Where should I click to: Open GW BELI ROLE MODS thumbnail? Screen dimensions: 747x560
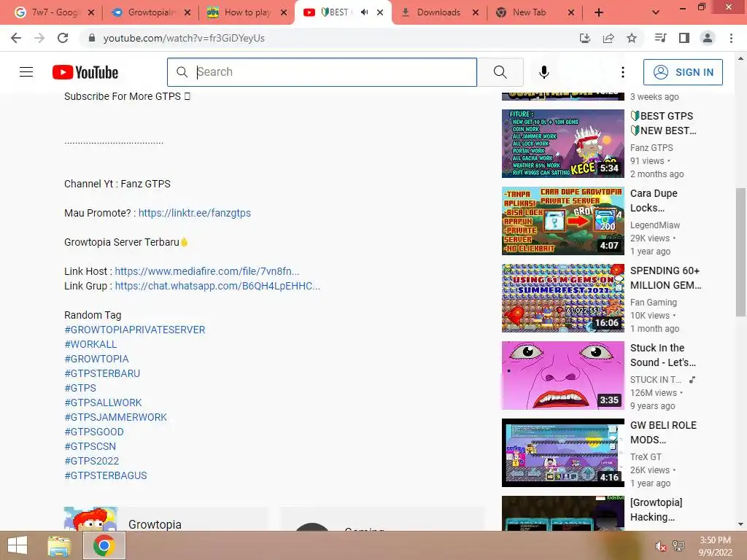[562, 453]
